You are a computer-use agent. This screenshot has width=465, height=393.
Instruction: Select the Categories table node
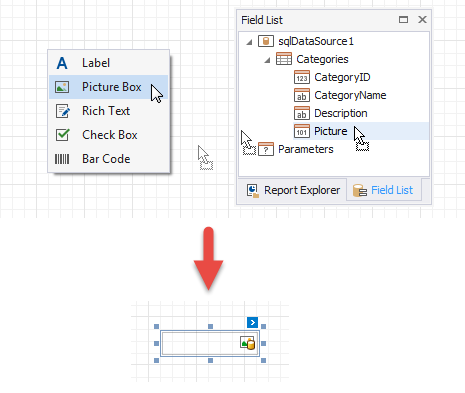tap(322, 59)
